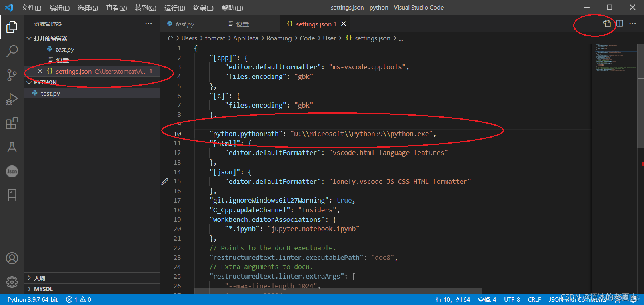
Task: Open the Extensions view icon
Action: (12, 123)
